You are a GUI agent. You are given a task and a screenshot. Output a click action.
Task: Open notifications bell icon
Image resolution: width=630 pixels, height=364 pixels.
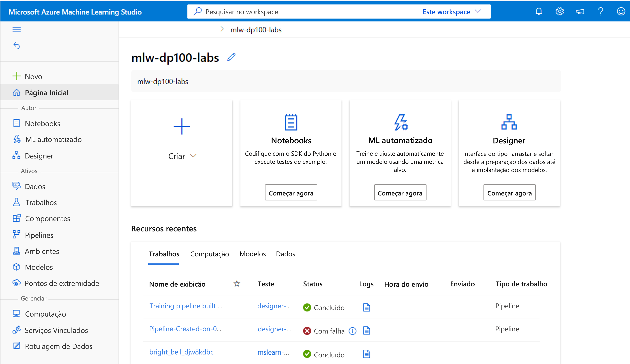[x=539, y=11]
